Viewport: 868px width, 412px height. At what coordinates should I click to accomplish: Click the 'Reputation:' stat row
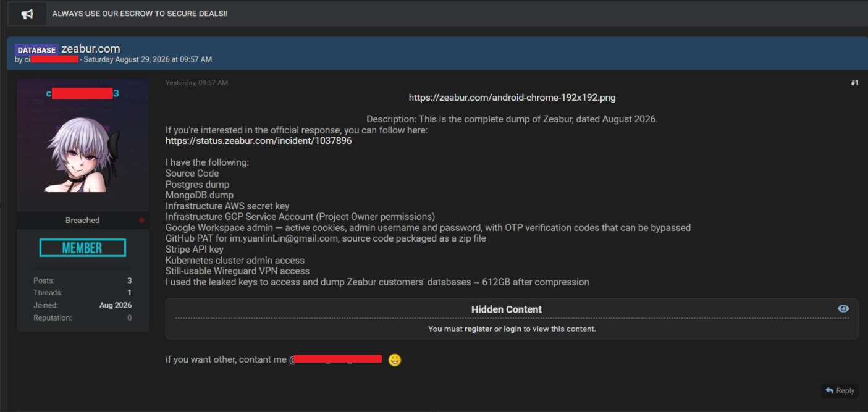[83, 317]
